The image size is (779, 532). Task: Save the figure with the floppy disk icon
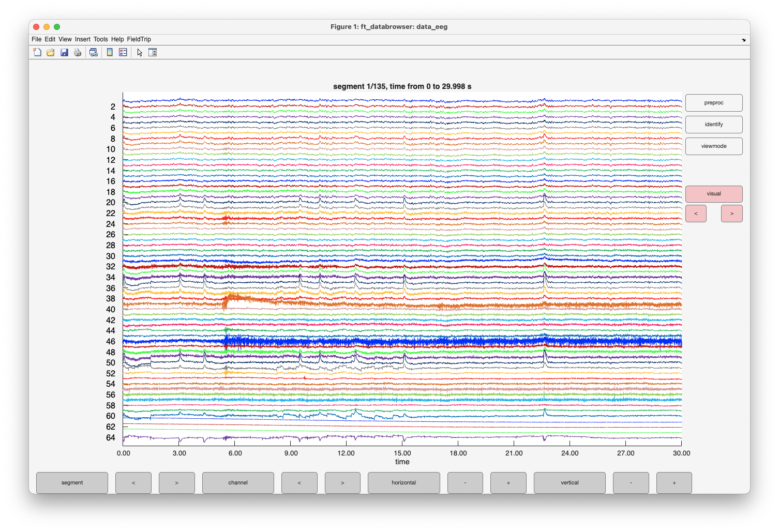64,52
